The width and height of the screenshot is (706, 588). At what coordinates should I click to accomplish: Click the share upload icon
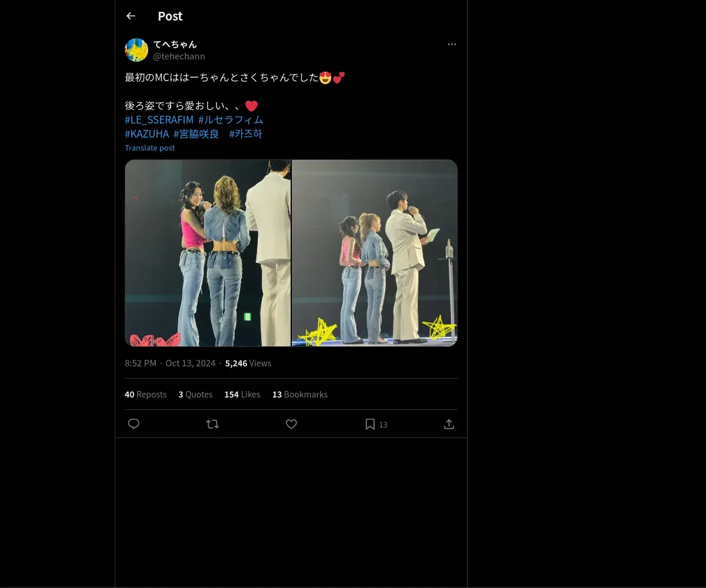coord(449,424)
